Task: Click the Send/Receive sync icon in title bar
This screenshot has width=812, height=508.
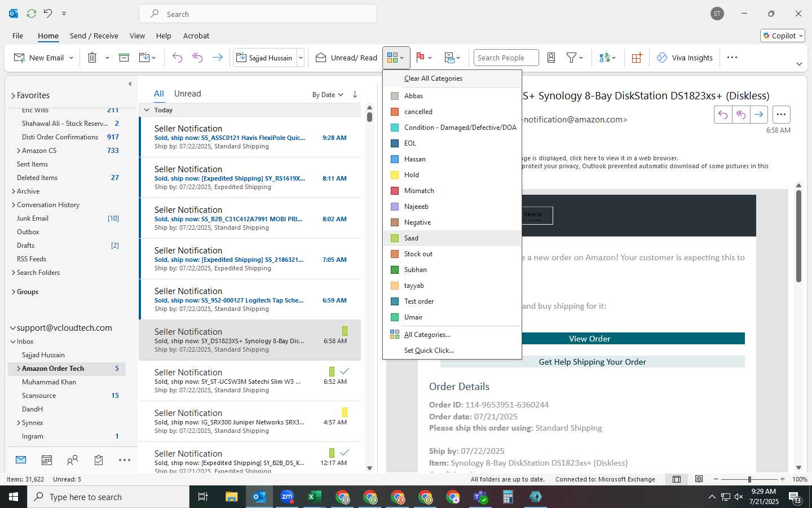Action: tap(32, 14)
